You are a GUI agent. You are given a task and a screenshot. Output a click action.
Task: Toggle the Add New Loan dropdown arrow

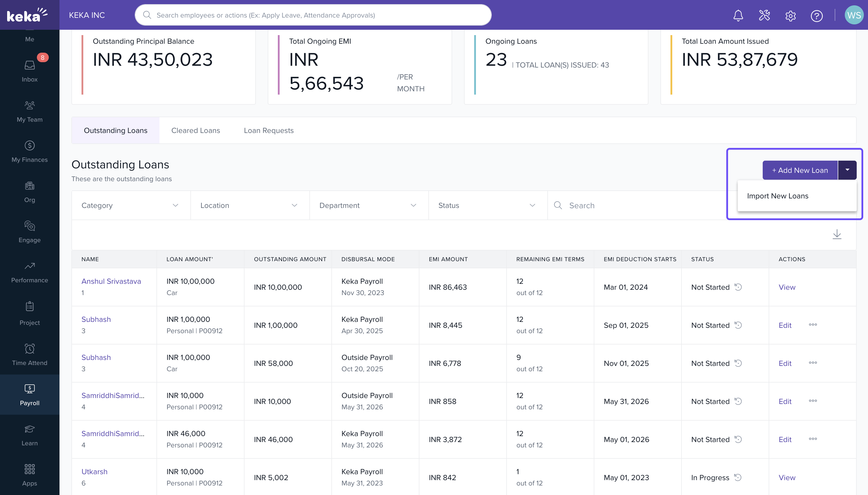click(x=847, y=170)
